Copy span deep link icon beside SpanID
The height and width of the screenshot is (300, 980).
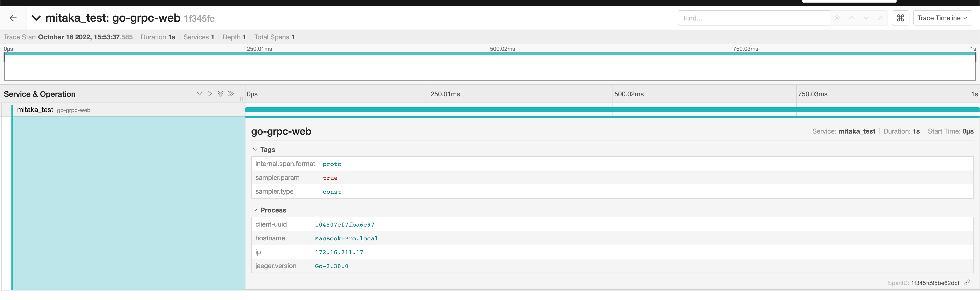click(967, 283)
